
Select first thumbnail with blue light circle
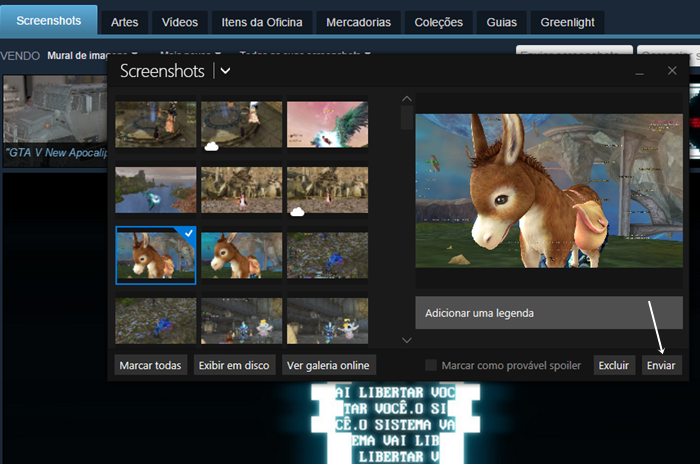tap(155, 125)
